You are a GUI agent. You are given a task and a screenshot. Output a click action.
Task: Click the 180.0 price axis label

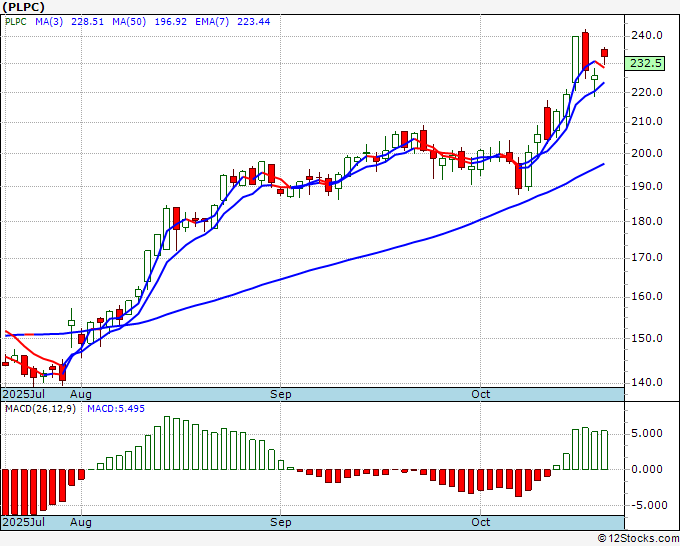click(x=646, y=221)
